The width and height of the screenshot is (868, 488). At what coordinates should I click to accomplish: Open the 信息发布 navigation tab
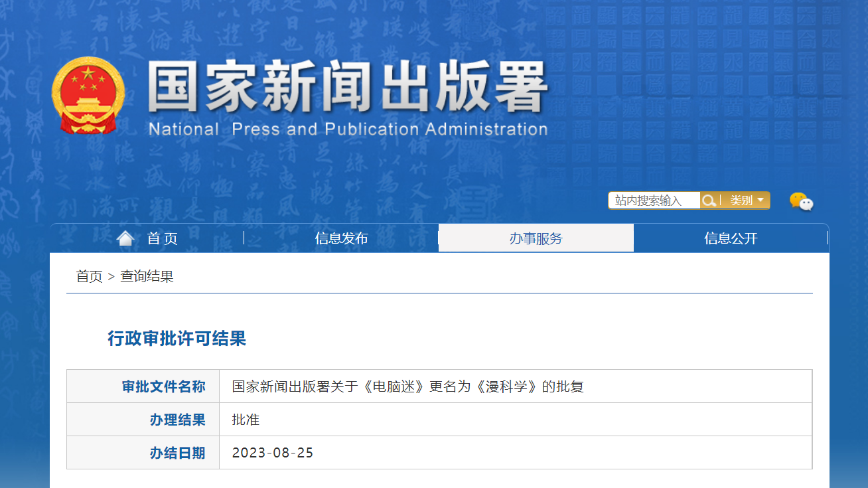coord(341,238)
